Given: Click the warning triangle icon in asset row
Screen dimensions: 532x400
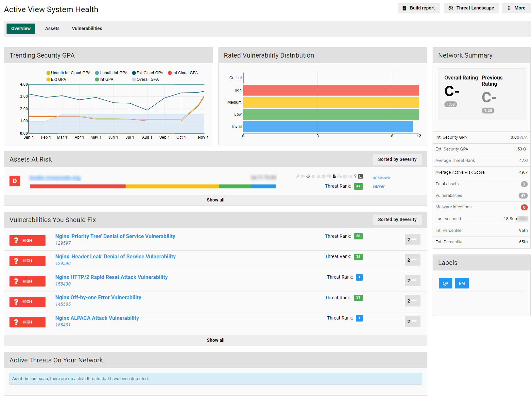Looking at the screenshot, I should (x=318, y=176).
